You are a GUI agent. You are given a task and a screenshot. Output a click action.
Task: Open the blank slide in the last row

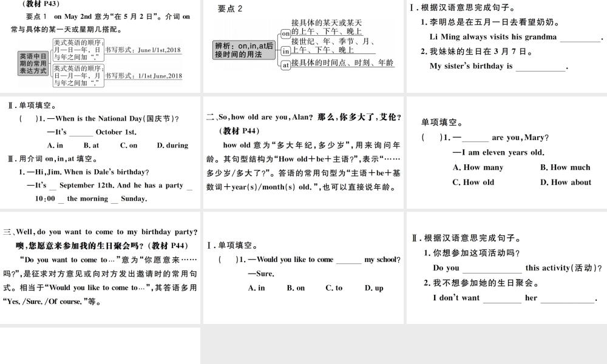click(100, 345)
